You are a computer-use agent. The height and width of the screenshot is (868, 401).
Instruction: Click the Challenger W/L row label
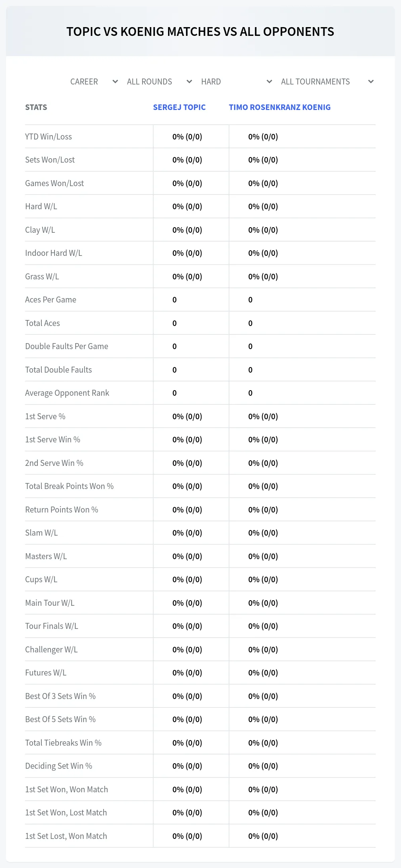[x=51, y=650]
